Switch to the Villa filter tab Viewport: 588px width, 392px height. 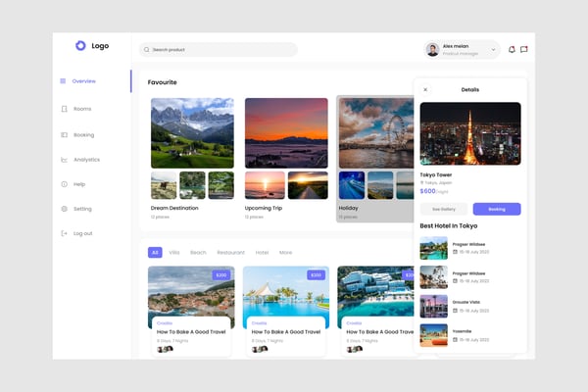tap(174, 253)
